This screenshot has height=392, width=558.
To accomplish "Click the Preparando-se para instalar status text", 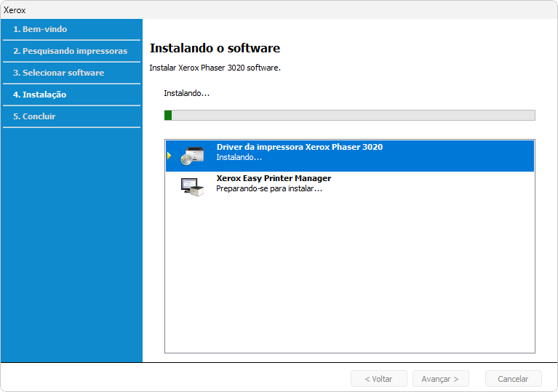I will pyautogui.click(x=269, y=188).
